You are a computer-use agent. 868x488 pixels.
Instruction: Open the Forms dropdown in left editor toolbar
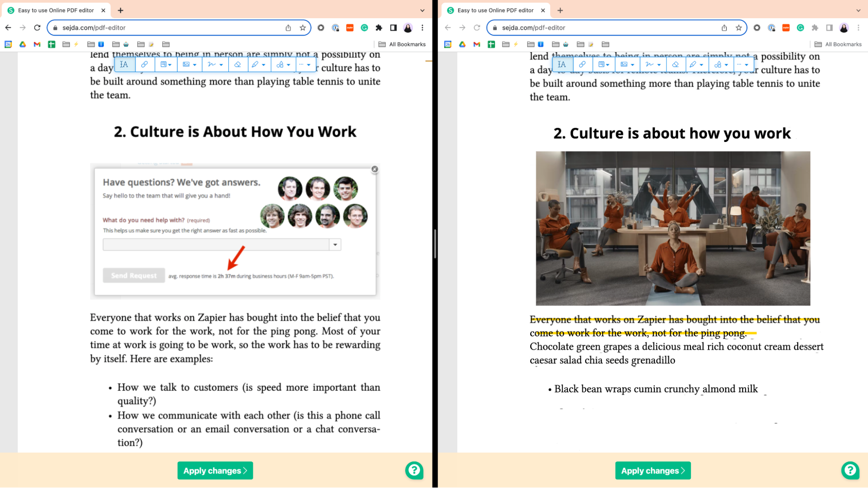(x=166, y=65)
